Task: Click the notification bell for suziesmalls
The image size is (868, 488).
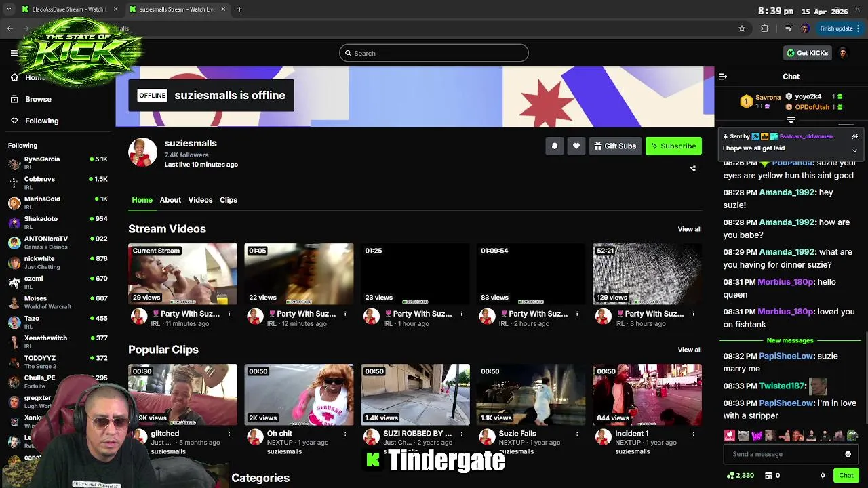Action: 555,146
